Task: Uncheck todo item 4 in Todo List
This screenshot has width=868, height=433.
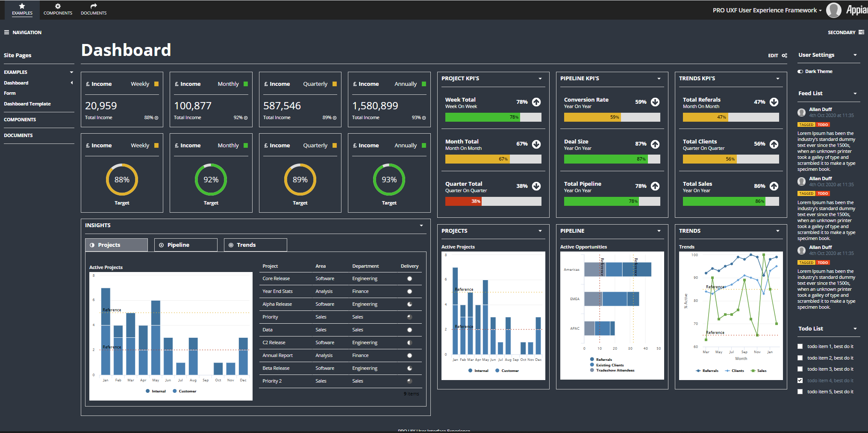Action: [800, 380]
